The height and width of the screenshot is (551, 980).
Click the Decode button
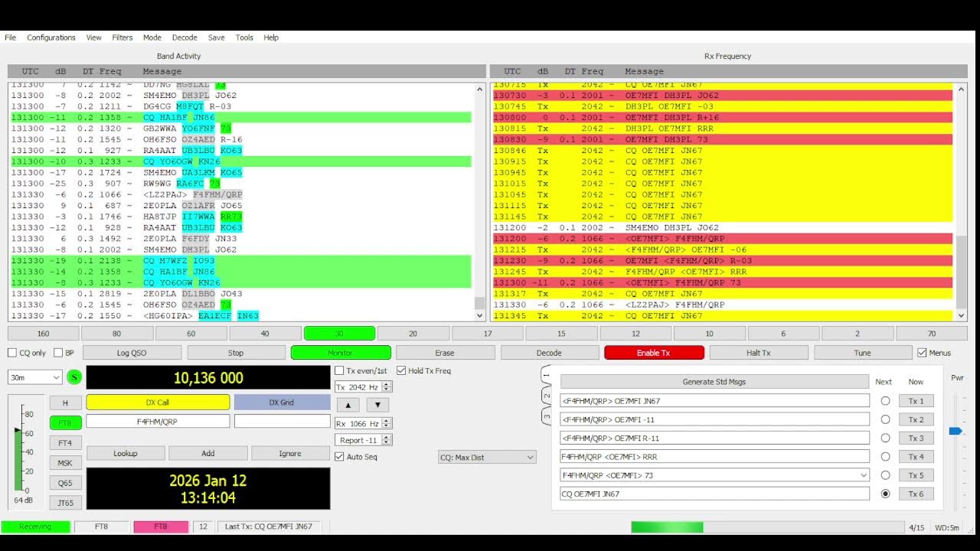pyautogui.click(x=549, y=353)
